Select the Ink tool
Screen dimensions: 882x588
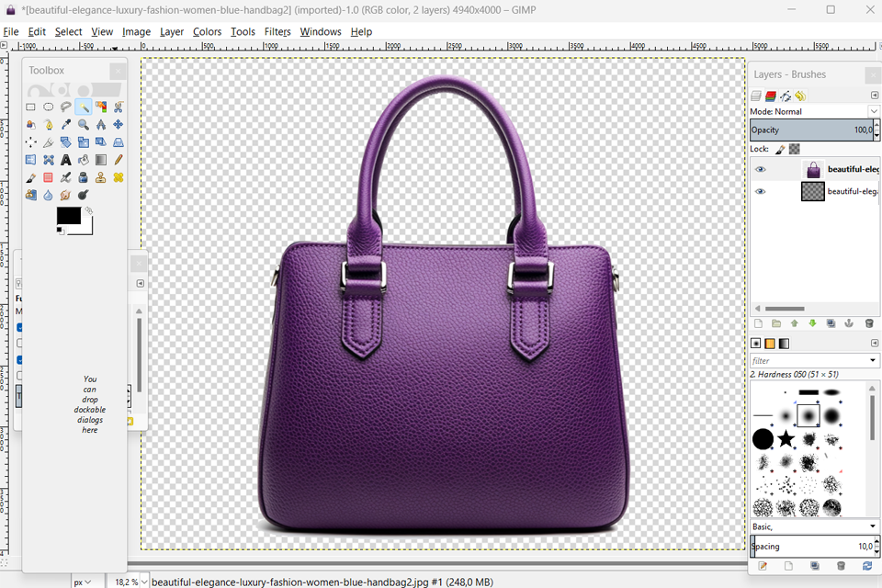point(84,178)
